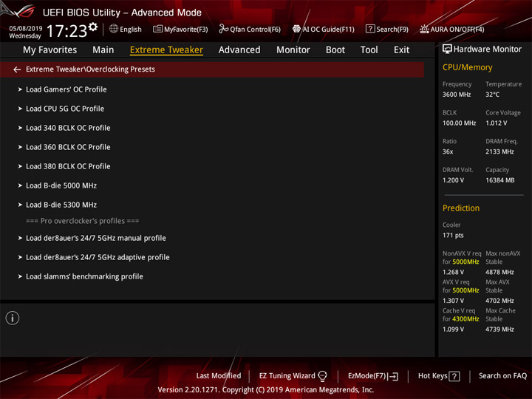The width and height of the screenshot is (532, 399).
Task: Click the globe language icon
Action: pos(114,29)
